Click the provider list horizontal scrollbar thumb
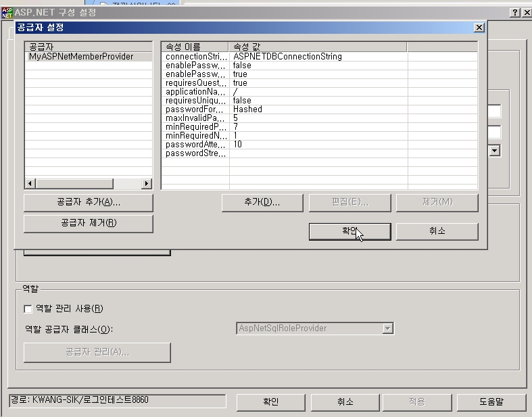 coord(74,184)
